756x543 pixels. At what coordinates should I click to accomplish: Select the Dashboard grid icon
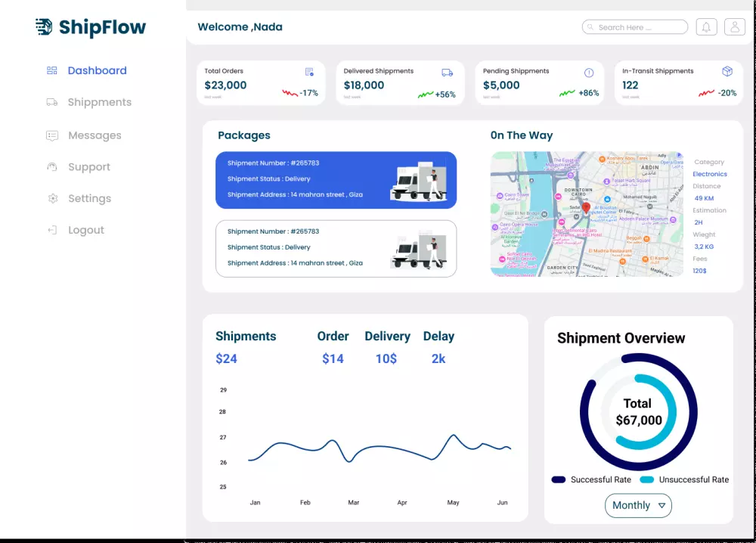pyautogui.click(x=51, y=70)
